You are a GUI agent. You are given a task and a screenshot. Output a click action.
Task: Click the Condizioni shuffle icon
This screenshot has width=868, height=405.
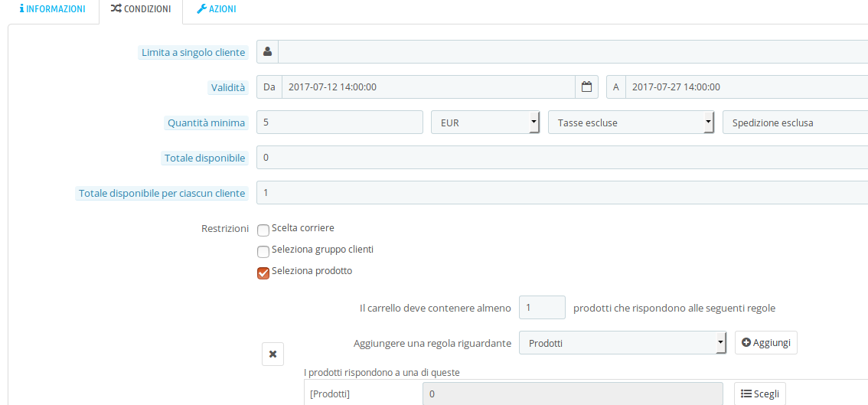coord(116,9)
